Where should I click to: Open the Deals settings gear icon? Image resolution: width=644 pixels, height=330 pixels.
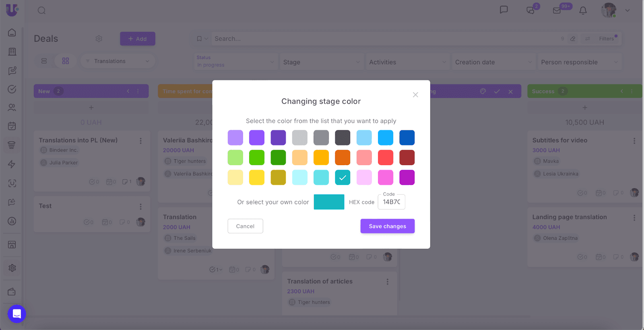click(x=99, y=39)
